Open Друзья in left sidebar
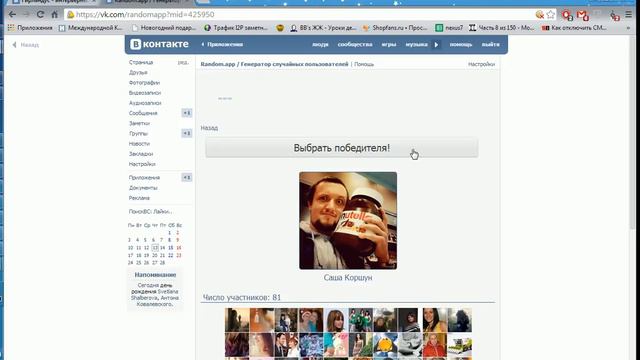The image size is (640, 360). [138, 73]
